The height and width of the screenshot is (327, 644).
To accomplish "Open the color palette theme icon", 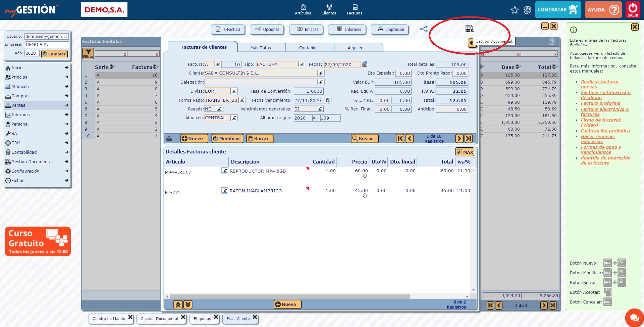I will [527, 10].
